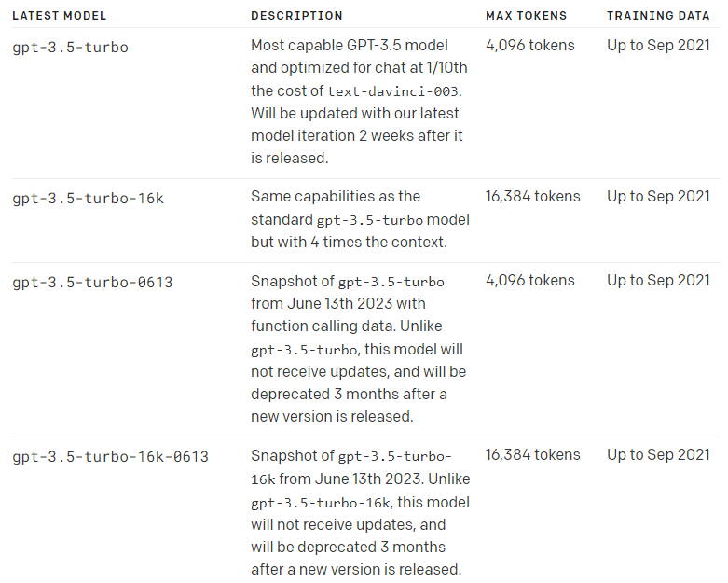Select the gpt-3.5-turbo-16k-0613 model name
The height and width of the screenshot is (583, 728).
[x=110, y=457]
